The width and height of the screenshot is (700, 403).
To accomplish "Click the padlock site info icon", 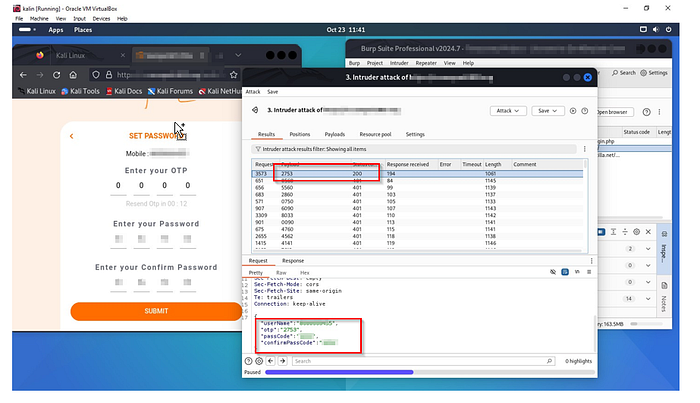I will pos(108,75).
